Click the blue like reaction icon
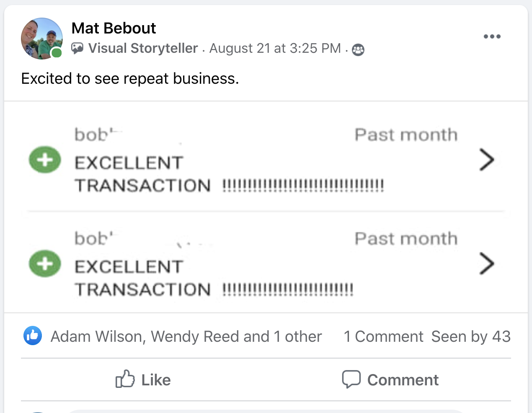This screenshot has height=413, width=532. (33, 336)
